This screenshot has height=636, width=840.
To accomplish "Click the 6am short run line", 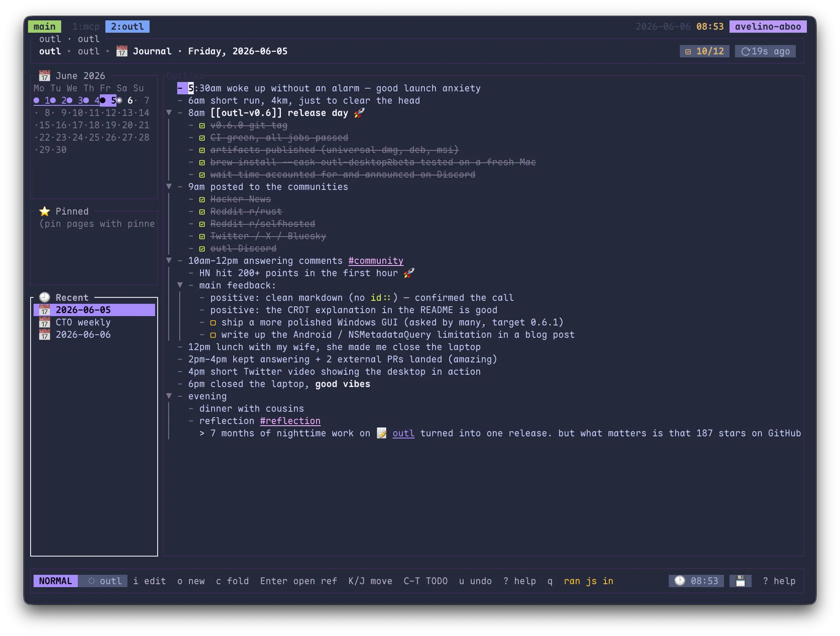I will point(304,101).
